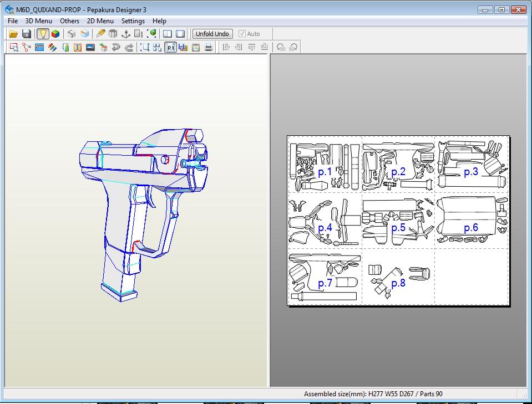Click page p.7 in the 2D layout
The image size is (532, 404).
click(325, 277)
